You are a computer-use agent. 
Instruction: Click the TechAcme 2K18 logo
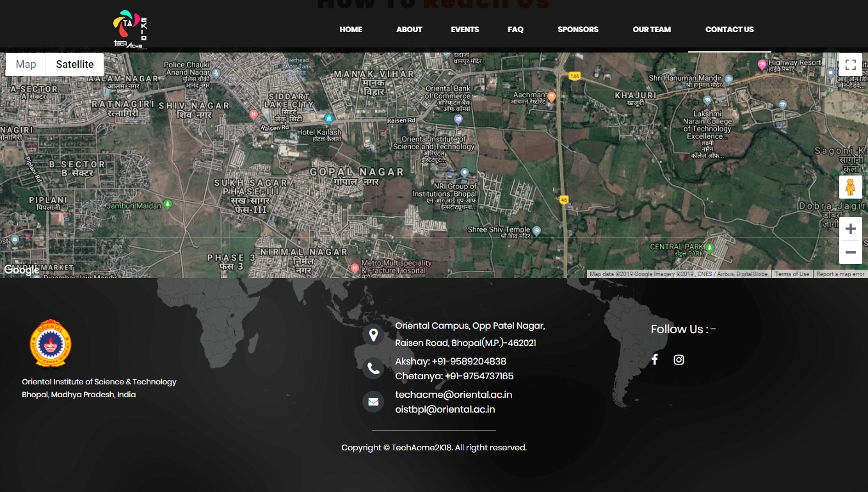[131, 29]
